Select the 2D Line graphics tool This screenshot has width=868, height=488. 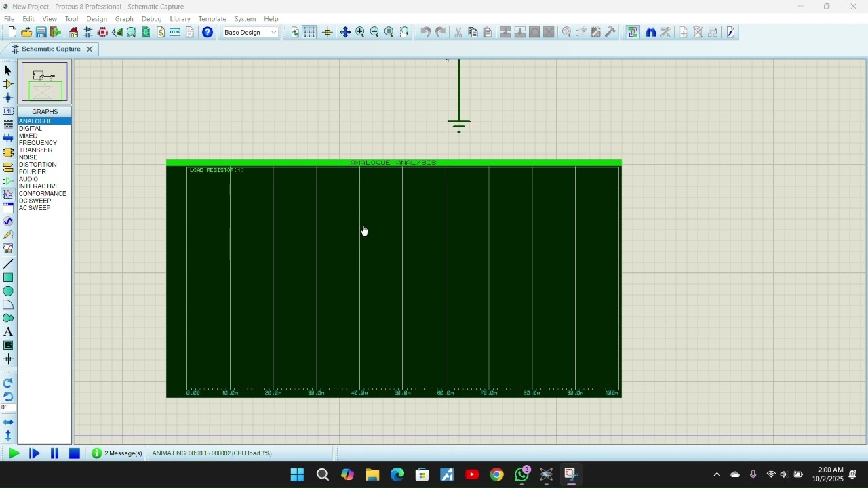click(8, 264)
